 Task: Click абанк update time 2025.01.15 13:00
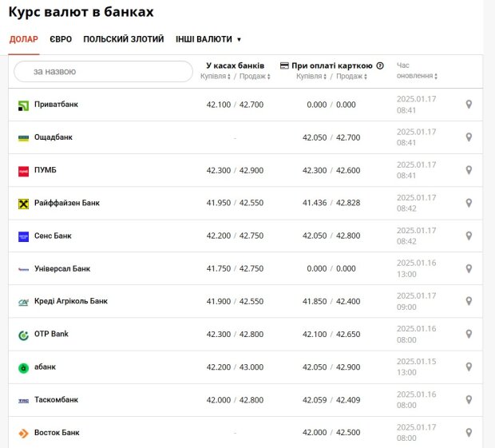click(416, 367)
